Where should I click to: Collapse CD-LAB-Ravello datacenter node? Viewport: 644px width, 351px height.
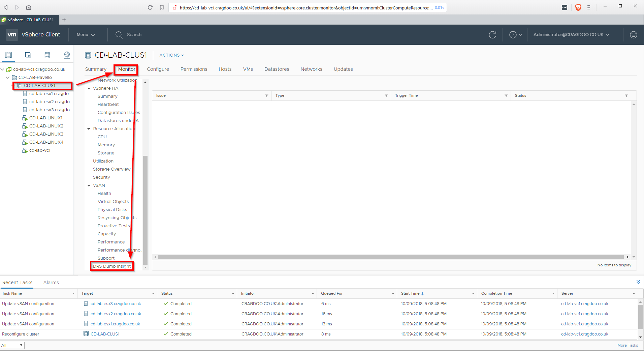pyautogui.click(x=8, y=78)
